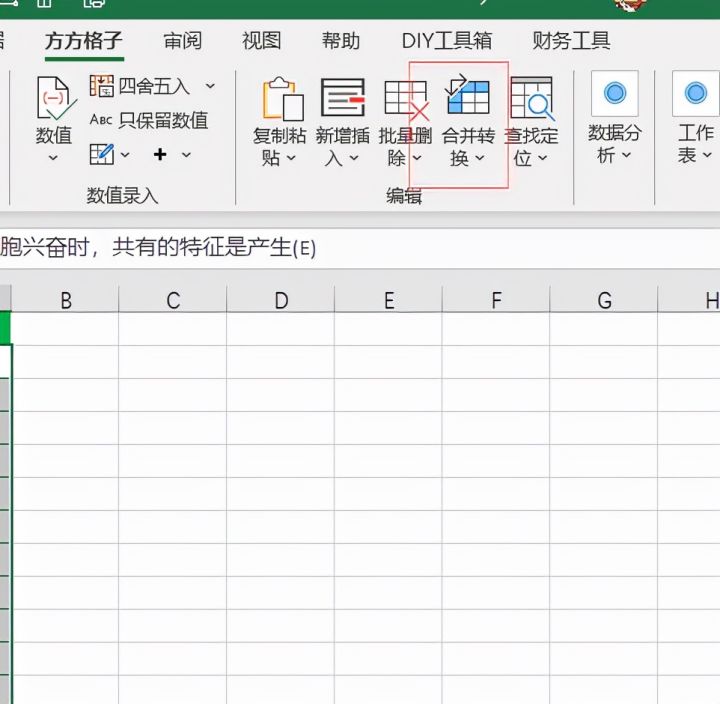
Task: Click the 数值录入 group label
Action: tap(122, 196)
